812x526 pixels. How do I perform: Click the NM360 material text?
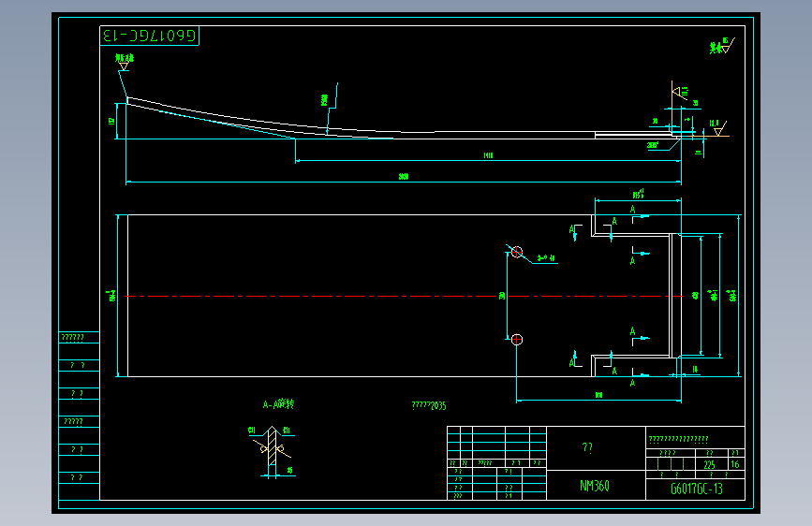pos(595,486)
